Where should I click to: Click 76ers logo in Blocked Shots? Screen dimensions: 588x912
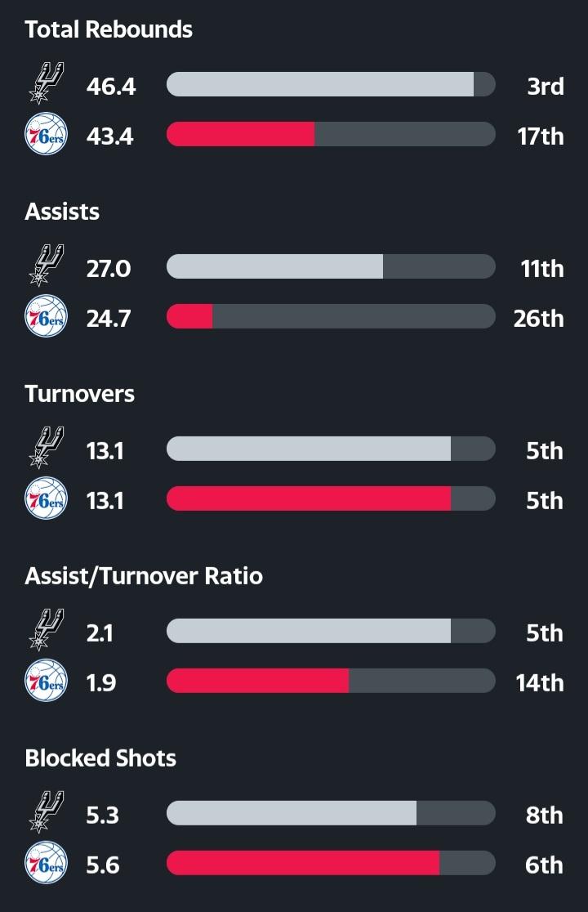[x=46, y=863]
